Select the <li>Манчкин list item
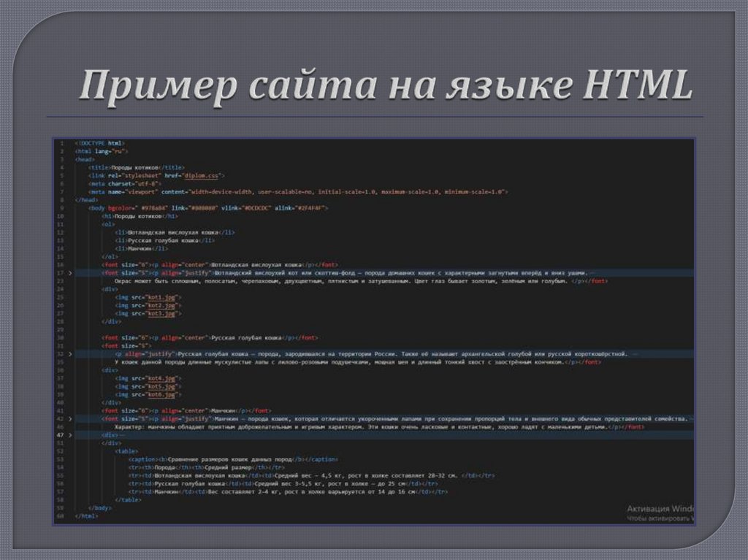 point(141,248)
